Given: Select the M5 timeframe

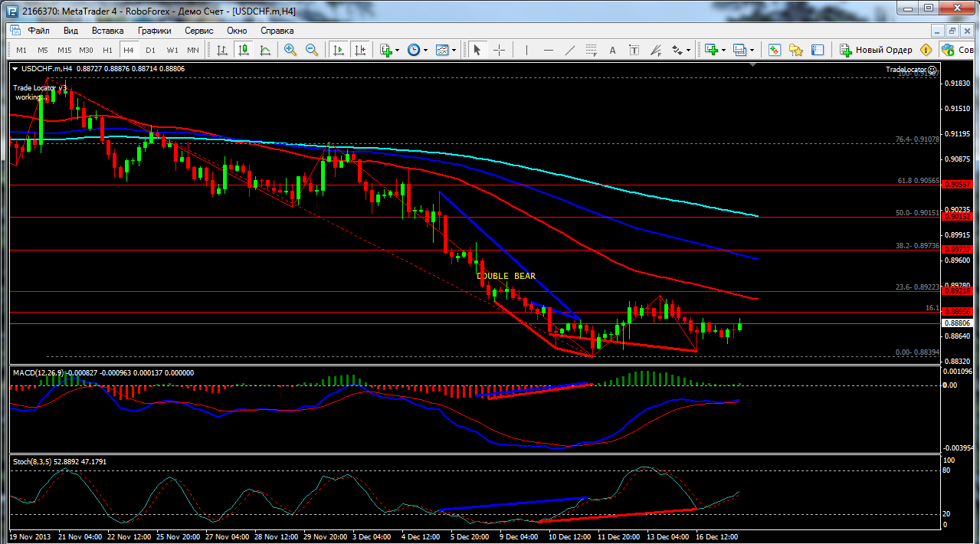Looking at the screenshot, I should pyautogui.click(x=43, y=50).
